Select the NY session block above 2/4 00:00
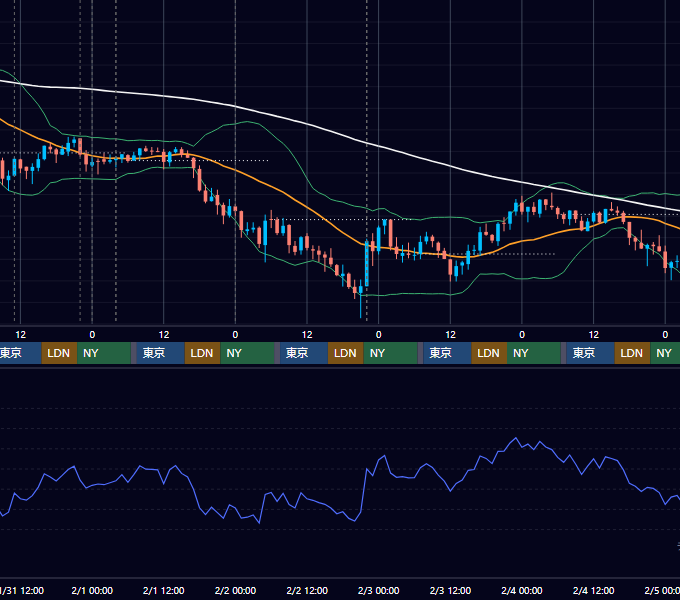680x600 pixels. 534,353
